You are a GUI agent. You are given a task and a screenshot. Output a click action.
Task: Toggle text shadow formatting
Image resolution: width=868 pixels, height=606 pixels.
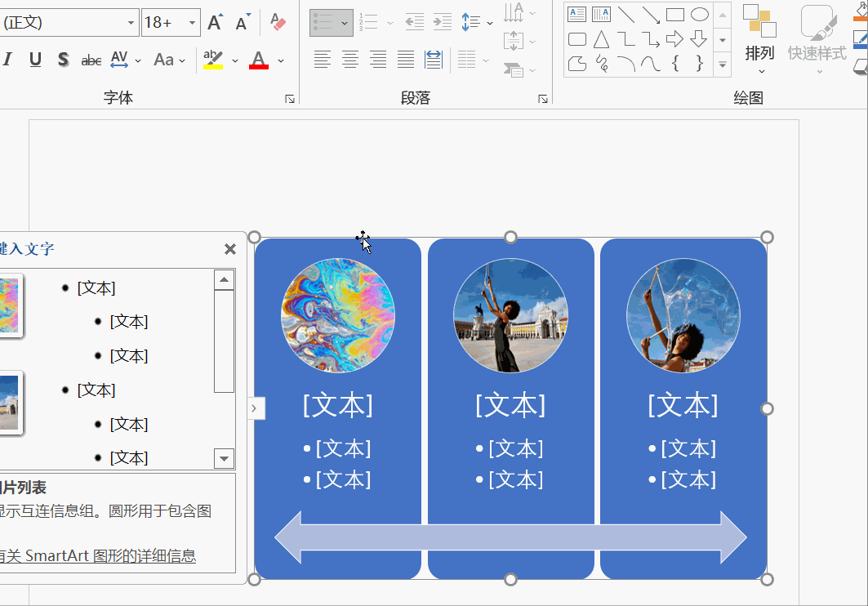tap(63, 60)
